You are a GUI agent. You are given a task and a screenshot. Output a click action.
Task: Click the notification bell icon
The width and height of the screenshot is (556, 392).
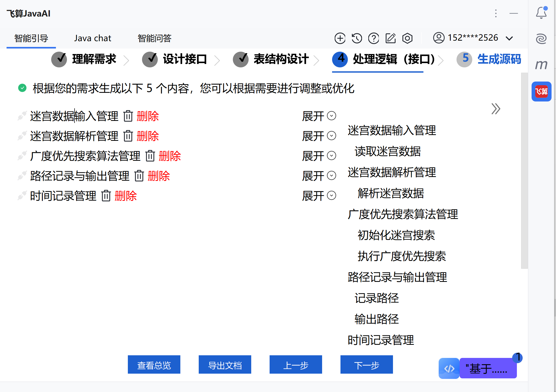[541, 13]
